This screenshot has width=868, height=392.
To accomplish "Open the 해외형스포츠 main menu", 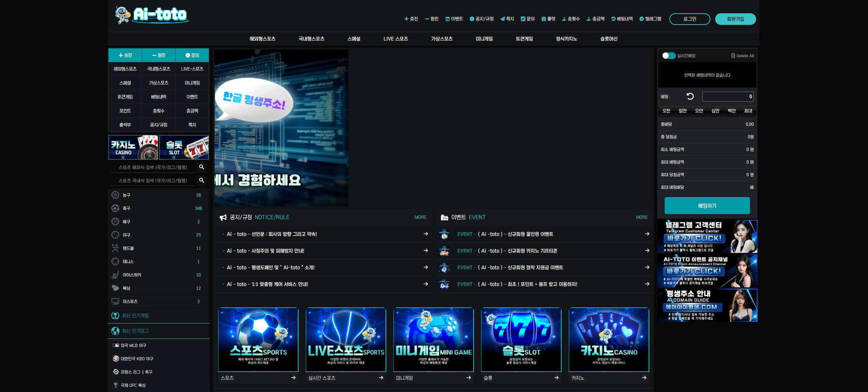I will tap(262, 39).
